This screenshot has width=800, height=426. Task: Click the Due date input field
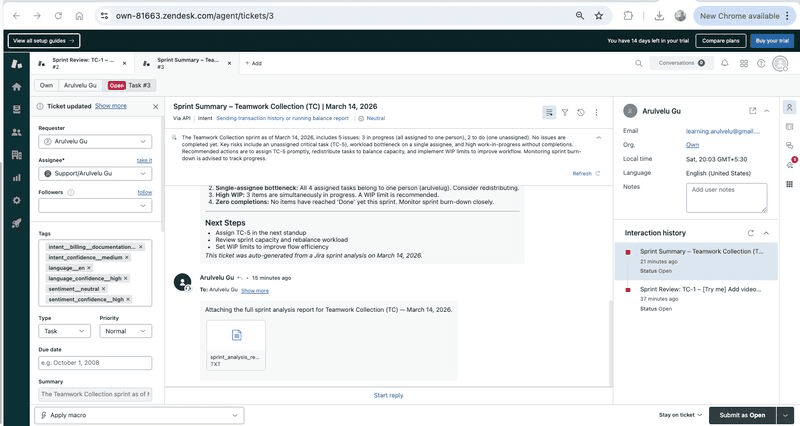(95, 363)
